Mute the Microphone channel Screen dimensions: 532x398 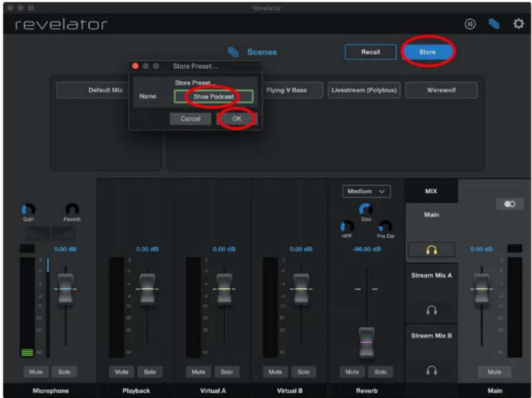tap(36, 372)
